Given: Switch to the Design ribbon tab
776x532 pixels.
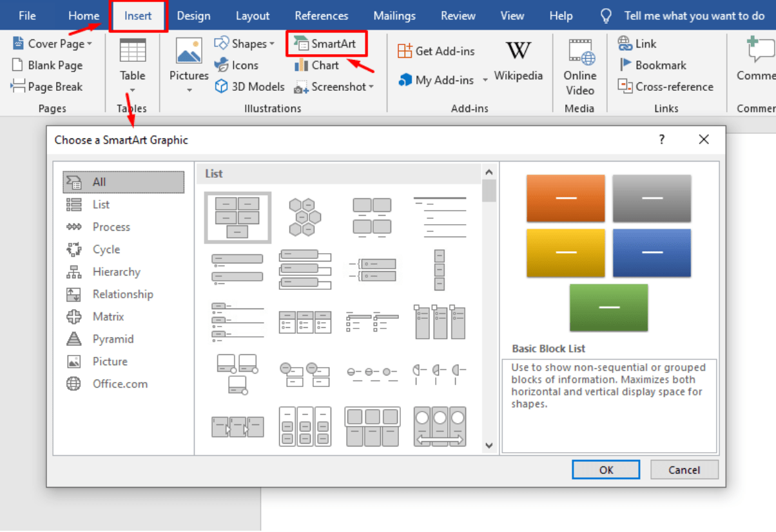Looking at the screenshot, I should [193, 16].
